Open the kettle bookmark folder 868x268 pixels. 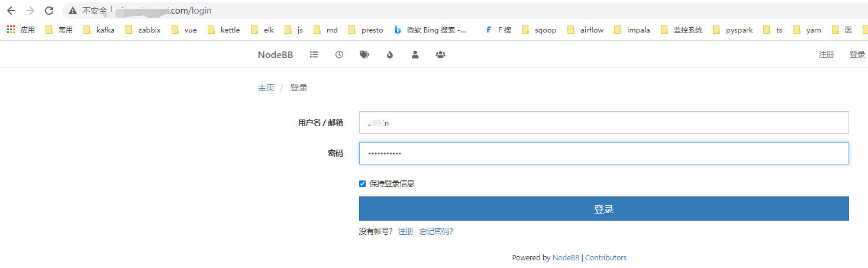[224, 30]
